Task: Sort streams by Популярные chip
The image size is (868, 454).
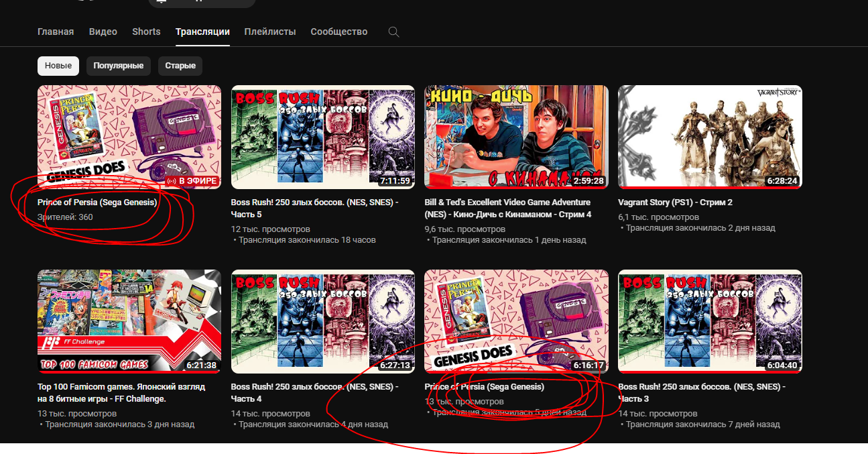Action: 119,66
